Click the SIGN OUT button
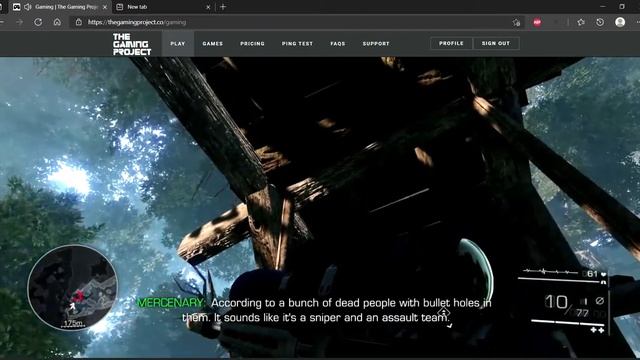 (496, 43)
